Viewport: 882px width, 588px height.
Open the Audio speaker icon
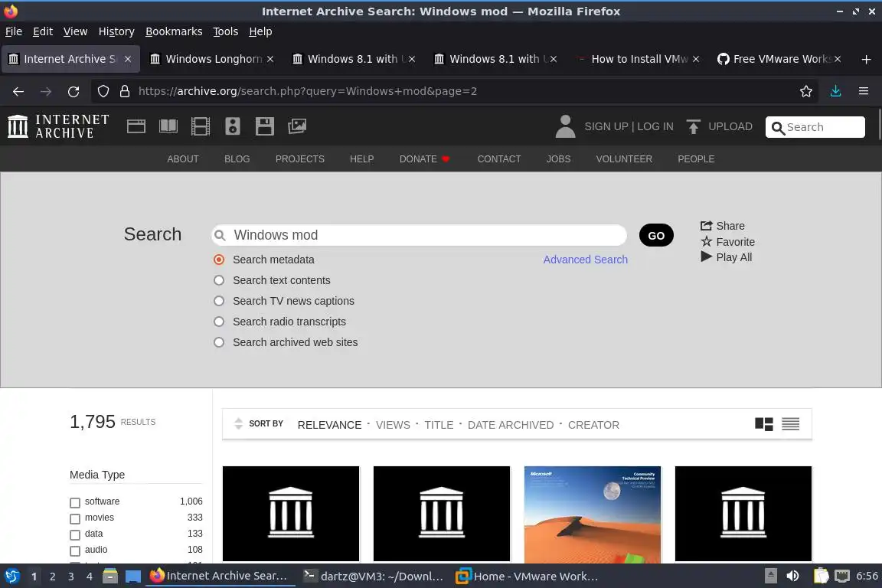pos(232,126)
